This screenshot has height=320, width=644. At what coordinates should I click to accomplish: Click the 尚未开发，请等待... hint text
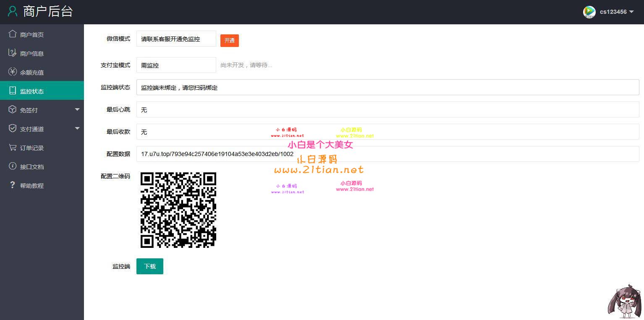pos(246,65)
